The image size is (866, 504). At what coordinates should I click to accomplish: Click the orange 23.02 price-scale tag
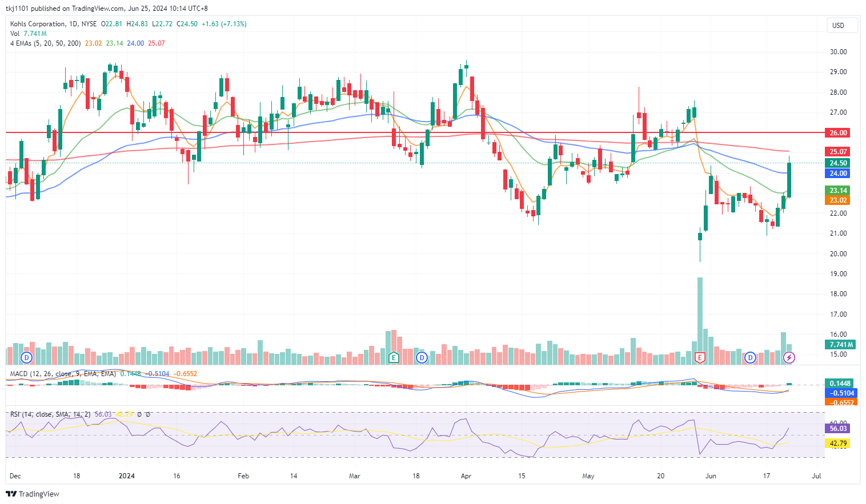pos(838,200)
